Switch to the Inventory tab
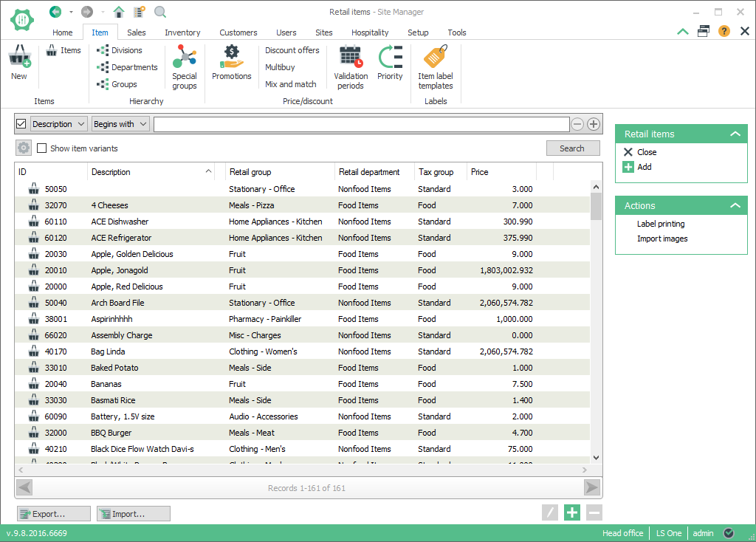 182,32
